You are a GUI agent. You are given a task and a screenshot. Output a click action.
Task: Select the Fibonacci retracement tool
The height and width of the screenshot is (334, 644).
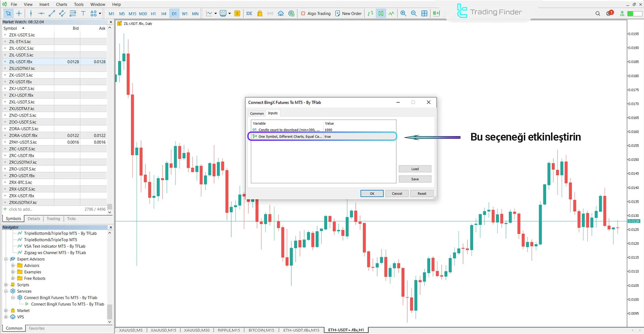tap(73, 13)
